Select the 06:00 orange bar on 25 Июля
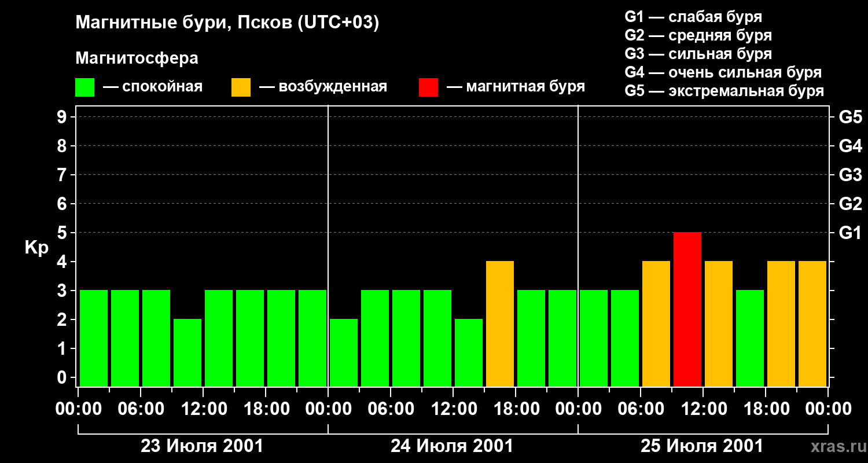Screen dimensions: 868x463 [x=656, y=324]
